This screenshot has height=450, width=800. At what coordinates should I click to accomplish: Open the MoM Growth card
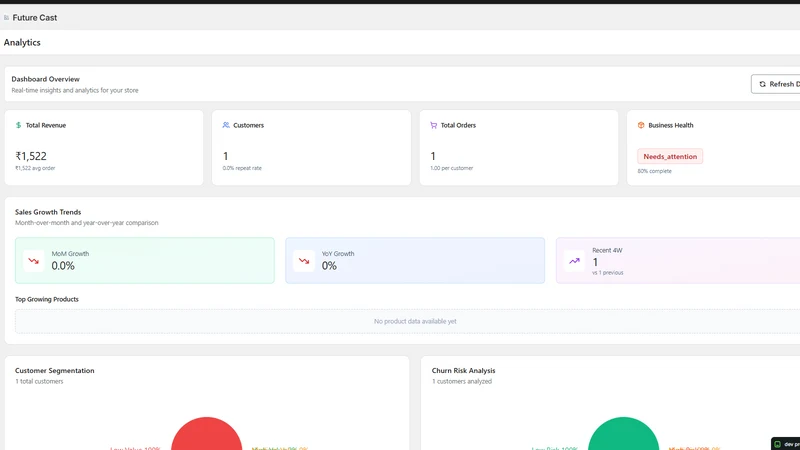tap(145, 261)
